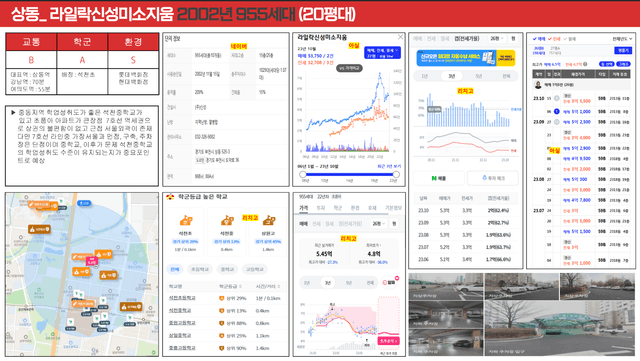Click the grade shield icon beside 상위 88%
The height and width of the screenshot is (361, 640).
coord(222,323)
